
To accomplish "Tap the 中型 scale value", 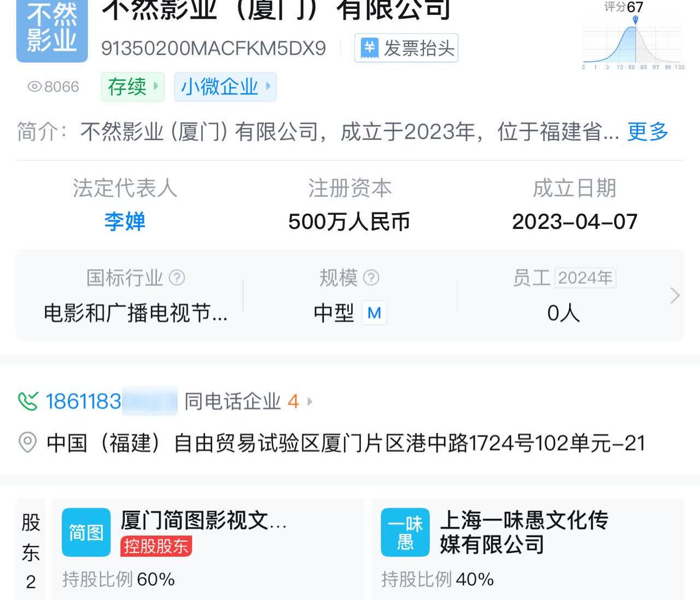I will click(x=334, y=313).
